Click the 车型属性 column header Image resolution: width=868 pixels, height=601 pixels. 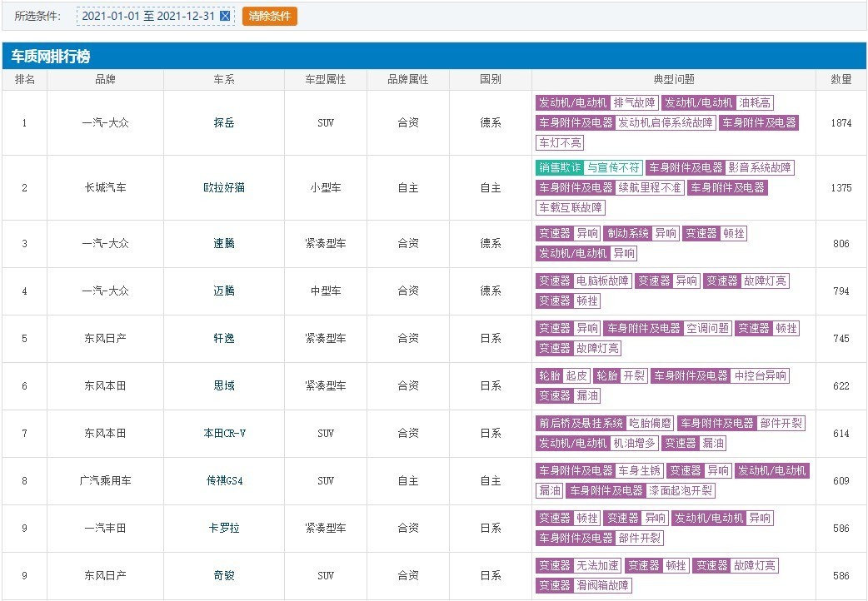click(x=326, y=80)
